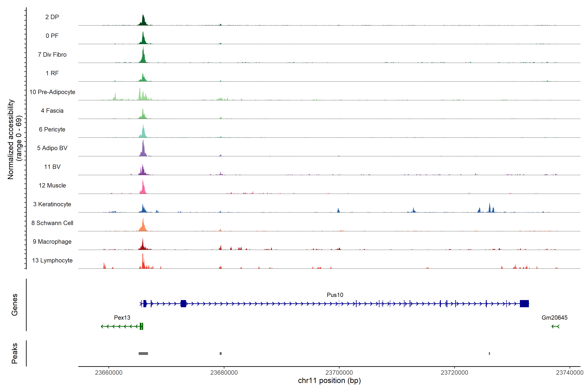Click the 23700000 axis tick label

(x=339, y=373)
